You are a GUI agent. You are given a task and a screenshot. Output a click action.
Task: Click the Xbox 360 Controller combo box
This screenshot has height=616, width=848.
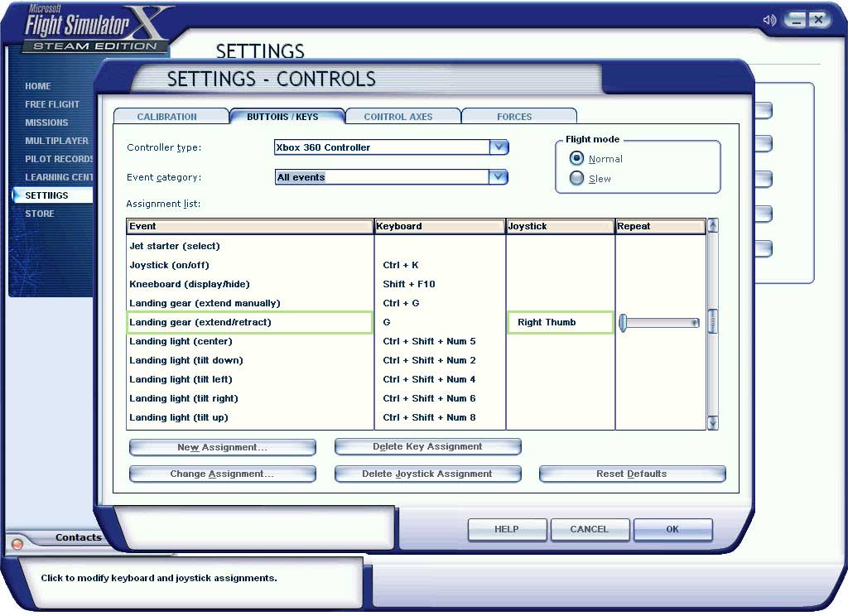[x=391, y=147]
